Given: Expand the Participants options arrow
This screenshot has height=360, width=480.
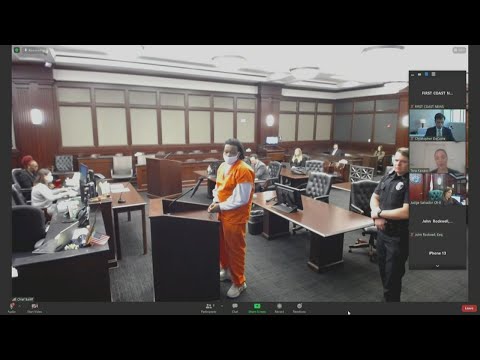Looking at the screenshot, I should 222,306.
